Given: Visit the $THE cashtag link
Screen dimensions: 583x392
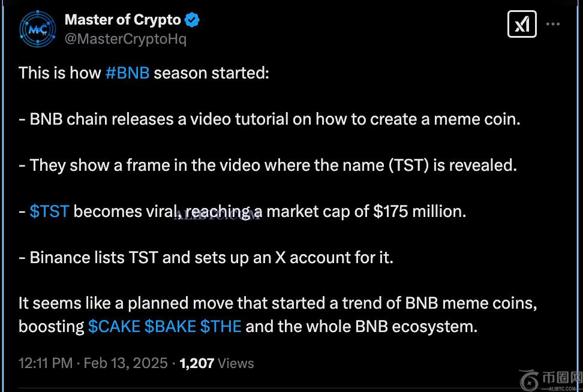Looking at the screenshot, I should (221, 326).
